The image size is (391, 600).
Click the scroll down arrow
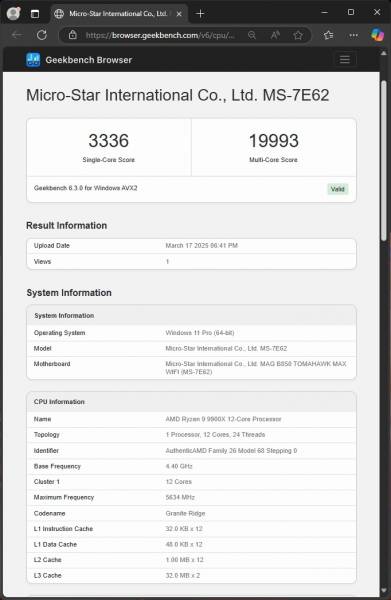click(x=384, y=591)
